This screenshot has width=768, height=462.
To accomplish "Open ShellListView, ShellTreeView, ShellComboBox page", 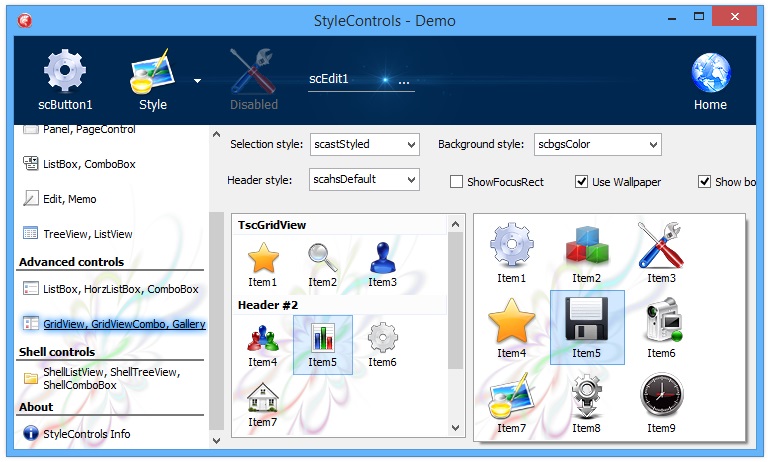I will 112,378.
